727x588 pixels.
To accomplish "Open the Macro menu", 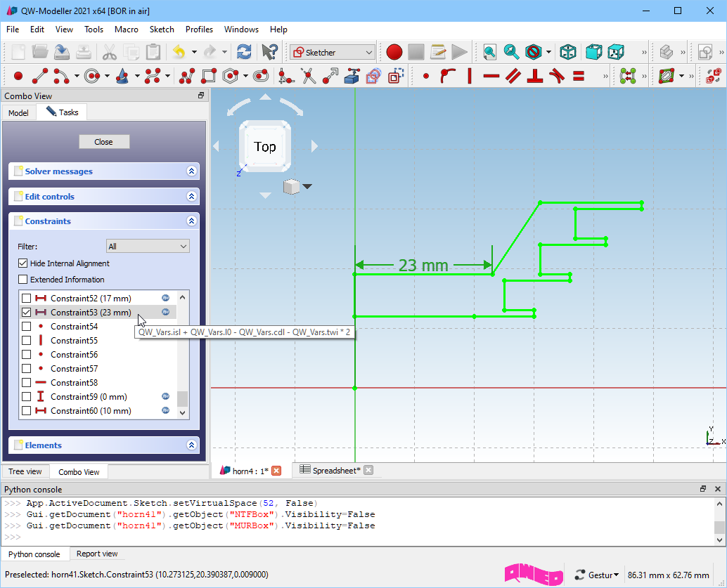I will [126, 30].
